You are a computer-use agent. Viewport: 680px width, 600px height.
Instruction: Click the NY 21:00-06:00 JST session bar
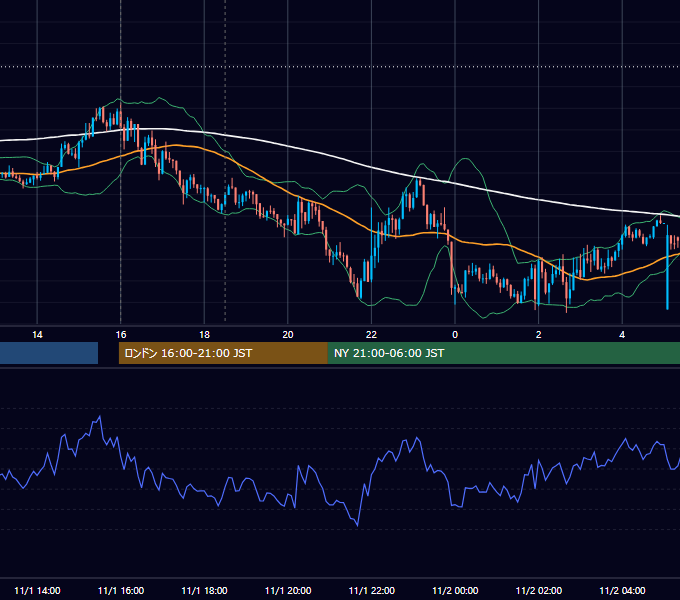tap(504, 353)
